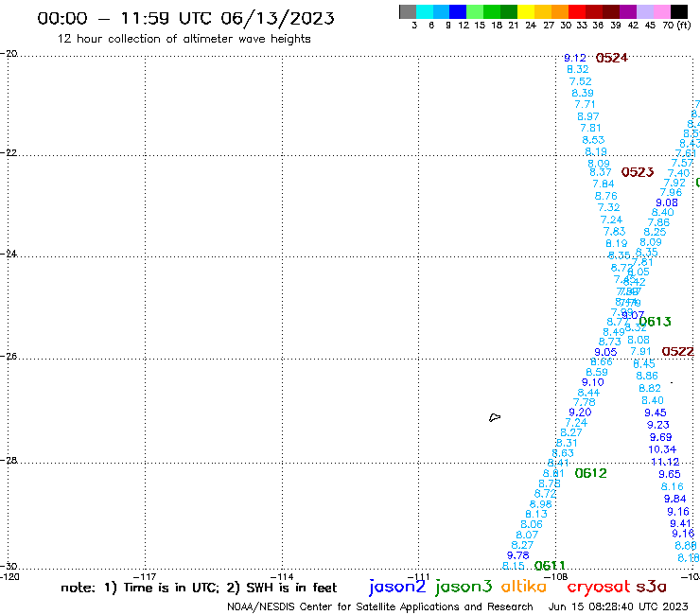The width and height of the screenshot is (700, 615).
Task: Click the legend label '70 (ft)'
Action: click(x=676, y=26)
